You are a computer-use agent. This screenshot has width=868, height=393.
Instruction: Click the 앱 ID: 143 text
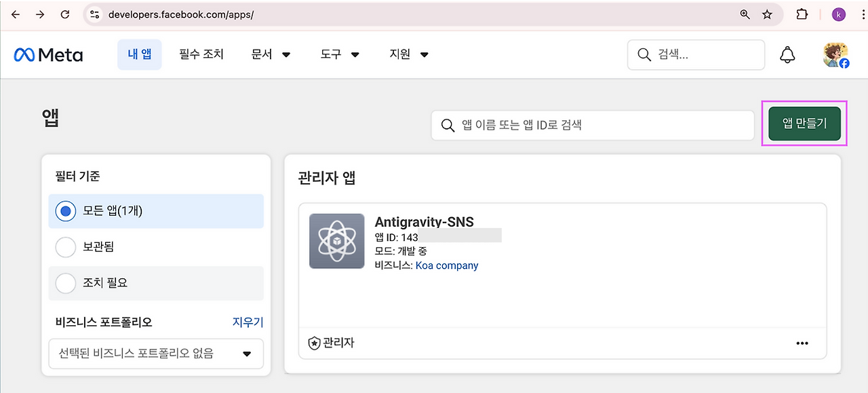tap(396, 236)
